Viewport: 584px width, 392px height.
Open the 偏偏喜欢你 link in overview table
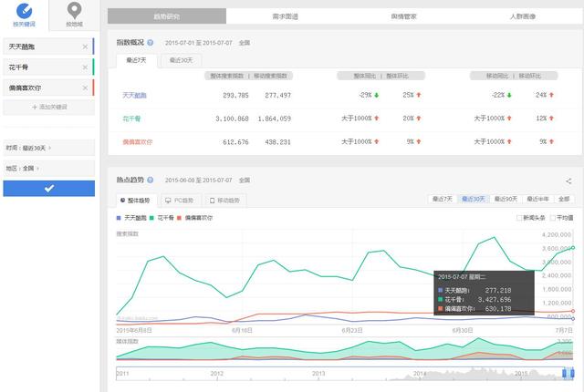tap(138, 142)
